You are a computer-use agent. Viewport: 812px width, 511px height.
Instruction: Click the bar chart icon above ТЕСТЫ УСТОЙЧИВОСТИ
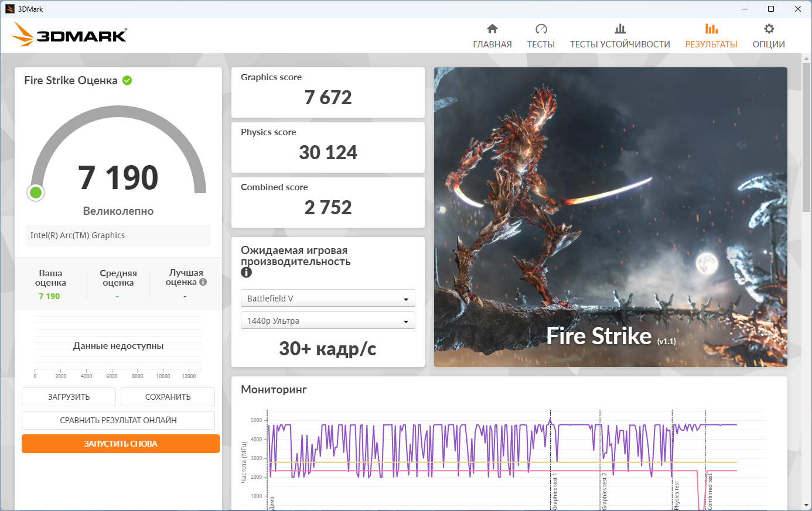620,29
